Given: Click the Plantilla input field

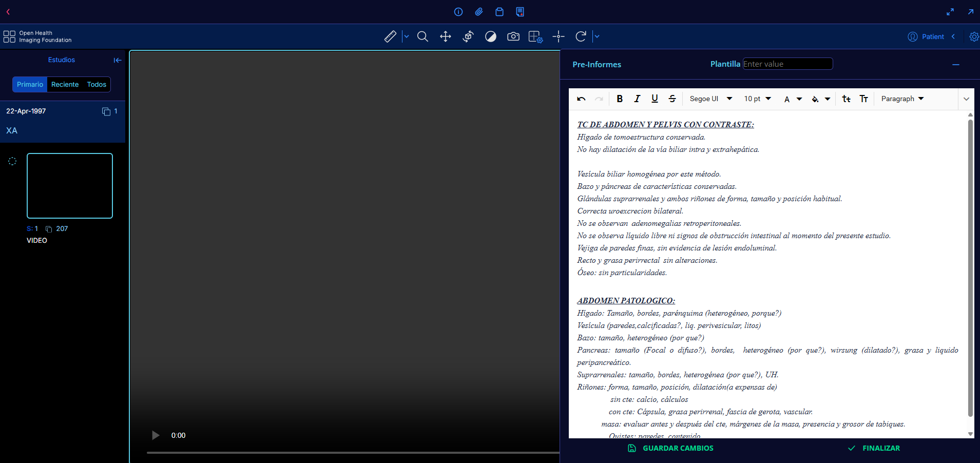Looking at the screenshot, I should [x=787, y=64].
